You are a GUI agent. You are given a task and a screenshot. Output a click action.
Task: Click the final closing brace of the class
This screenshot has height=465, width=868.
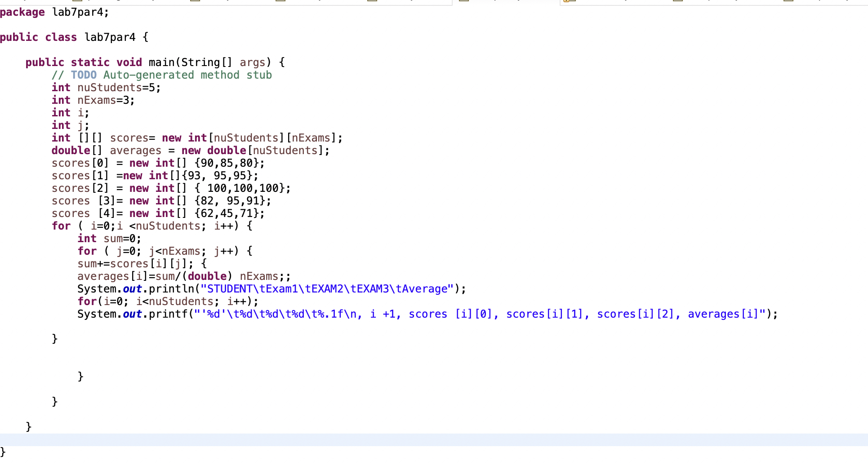[4, 452]
